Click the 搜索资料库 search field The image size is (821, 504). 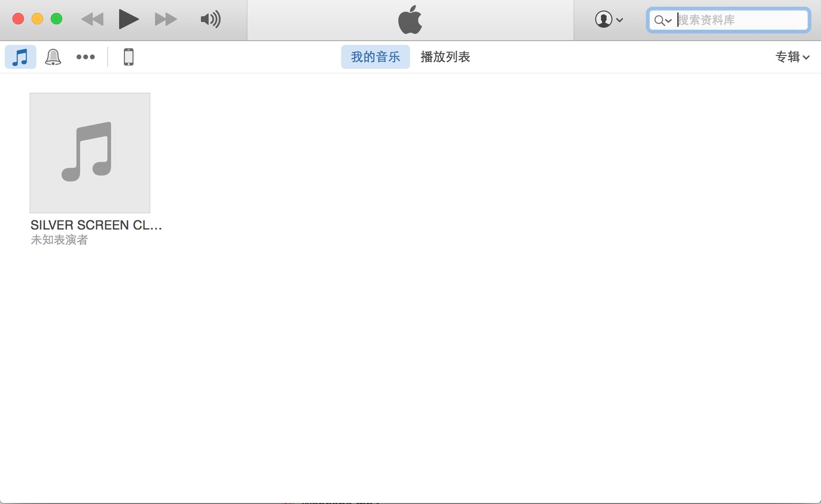(728, 20)
